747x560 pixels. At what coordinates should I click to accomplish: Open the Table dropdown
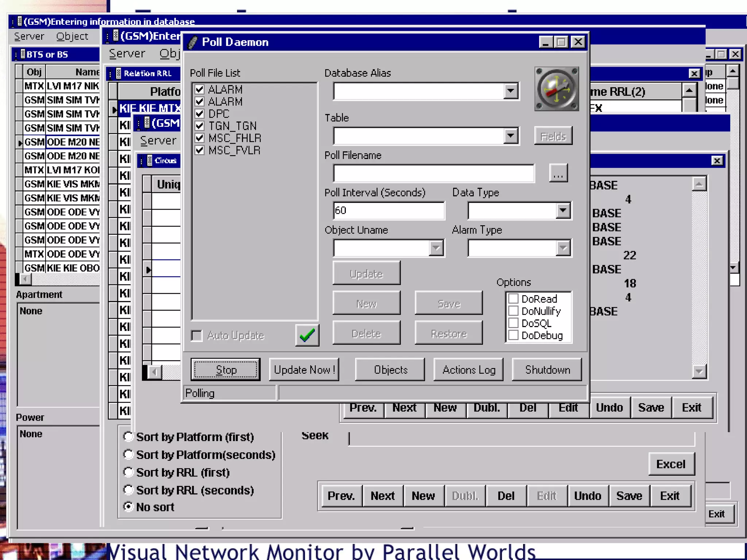coord(511,136)
